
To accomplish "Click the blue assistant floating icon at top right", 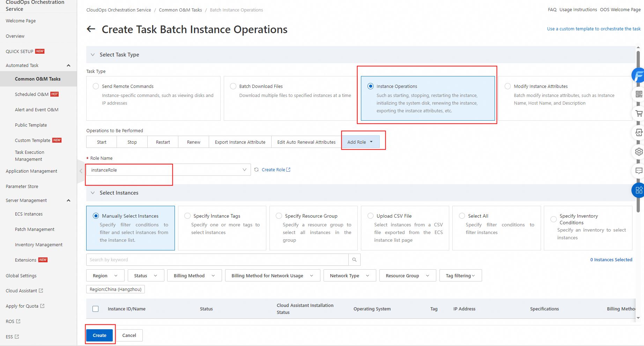I will [638, 75].
